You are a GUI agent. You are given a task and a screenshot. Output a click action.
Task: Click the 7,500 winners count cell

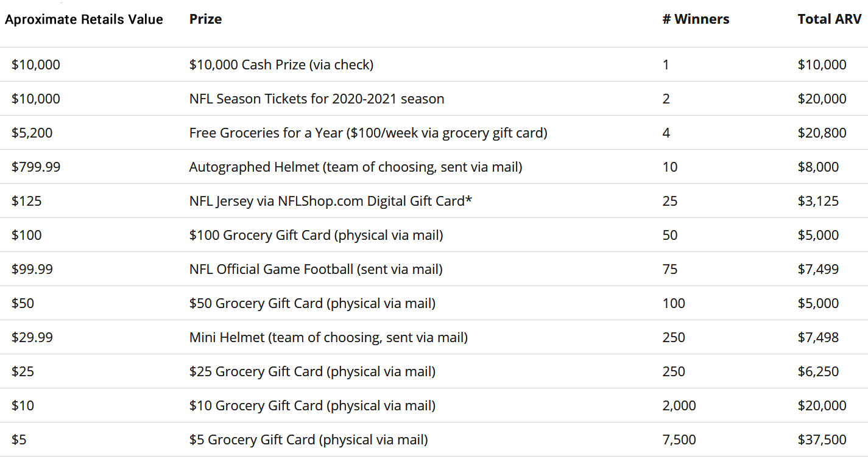coord(679,440)
